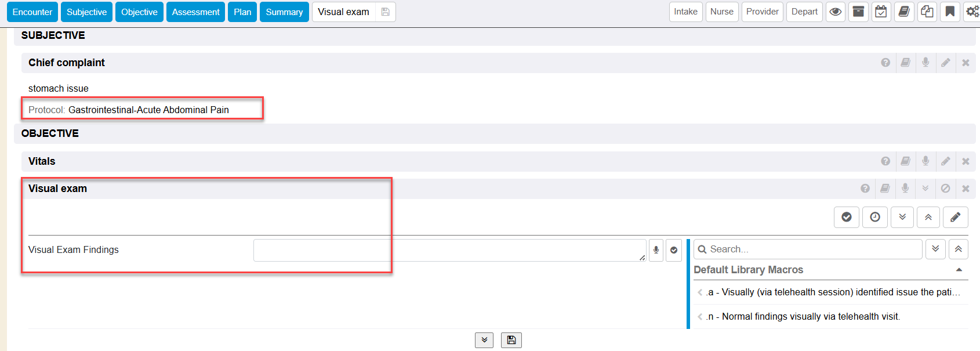Expand all macros with double-down chevron beside Search
Viewport: 980px width, 351px height.
[x=935, y=249]
